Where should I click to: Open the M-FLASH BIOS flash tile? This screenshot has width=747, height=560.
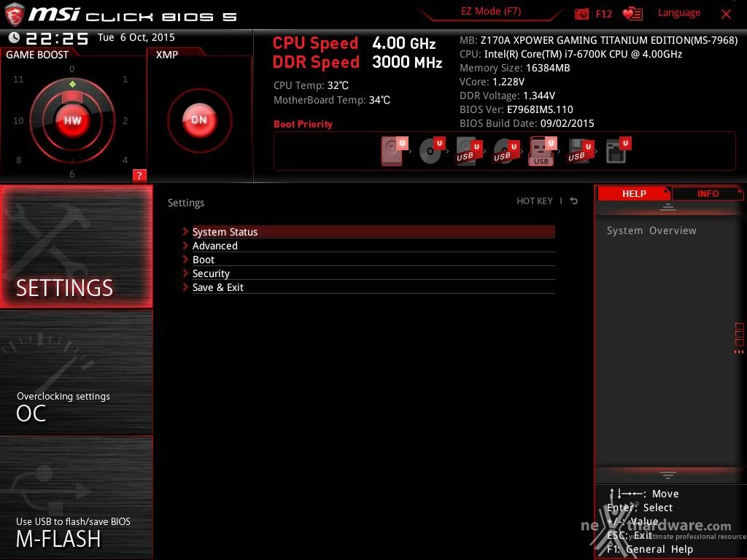tap(76, 497)
